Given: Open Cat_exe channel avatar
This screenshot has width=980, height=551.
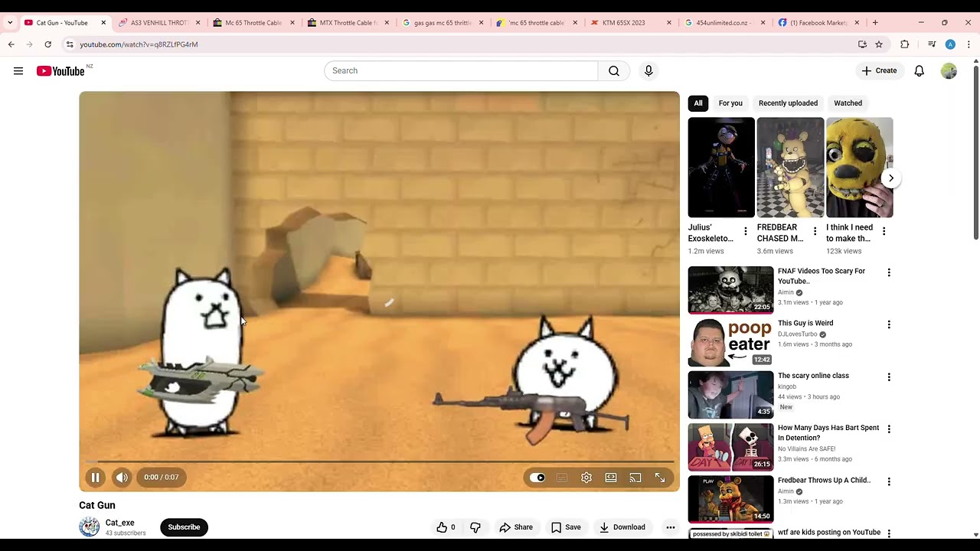Looking at the screenshot, I should point(90,527).
